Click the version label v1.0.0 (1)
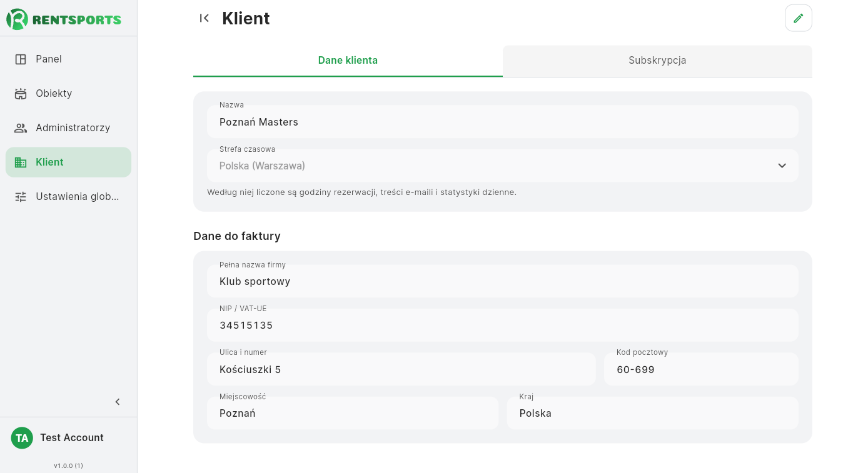This screenshot has width=868, height=473. (x=68, y=466)
